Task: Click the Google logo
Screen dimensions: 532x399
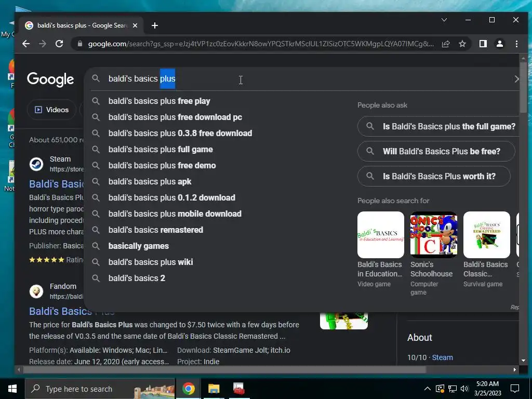Action: pos(50,79)
